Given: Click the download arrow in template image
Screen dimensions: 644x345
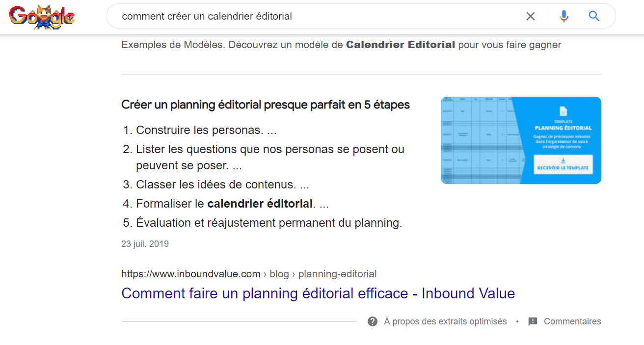Looking at the screenshot, I should click(x=563, y=160).
